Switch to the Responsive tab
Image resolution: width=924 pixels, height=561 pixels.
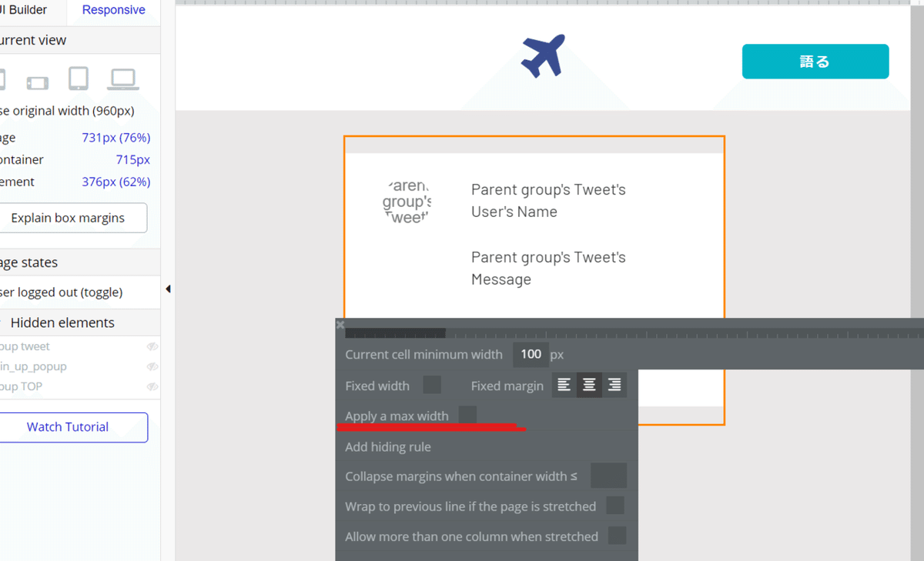coord(113,10)
